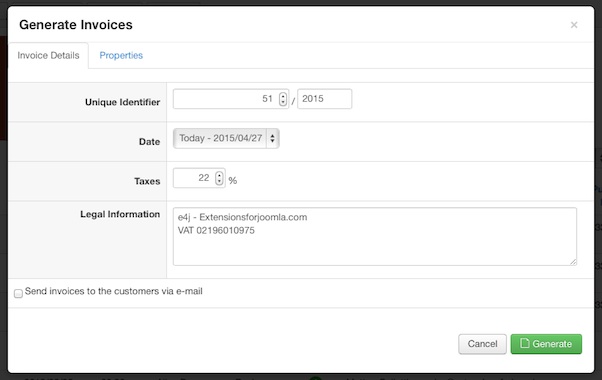Click 'Send invoices to the customers via e-mail' text
The height and width of the screenshot is (380, 602).
pyautogui.click(x=114, y=291)
